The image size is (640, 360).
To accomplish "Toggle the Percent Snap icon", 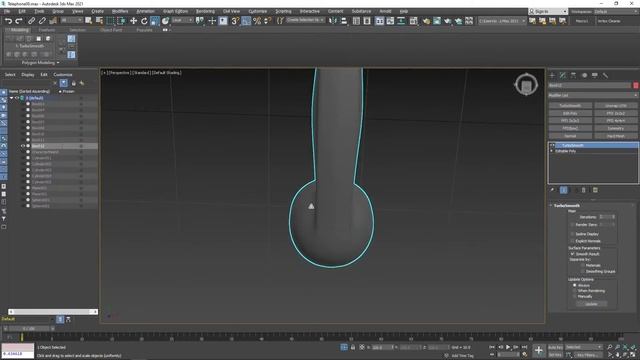I will (x=257, y=21).
